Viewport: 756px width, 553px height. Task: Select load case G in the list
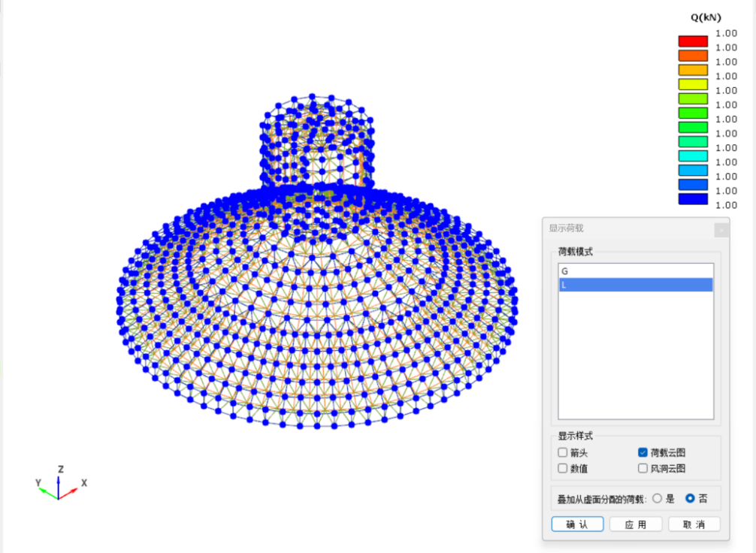coord(635,270)
